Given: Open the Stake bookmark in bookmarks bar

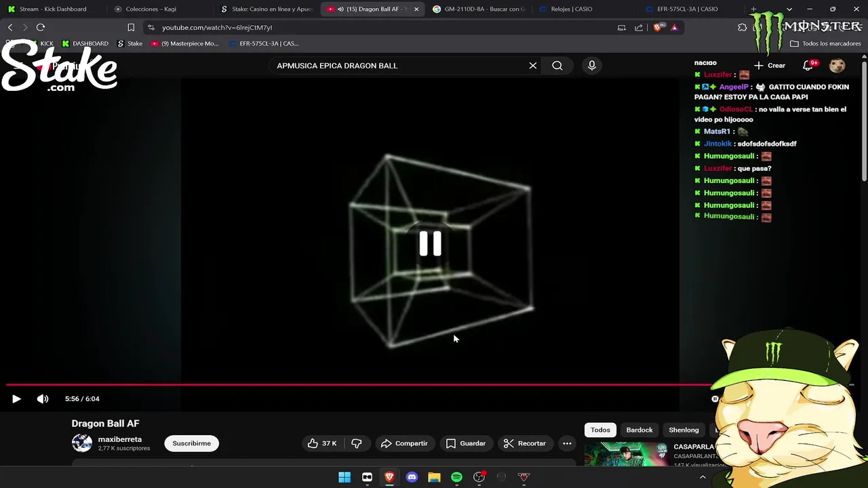Looking at the screenshot, I should (x=130, y=43).
